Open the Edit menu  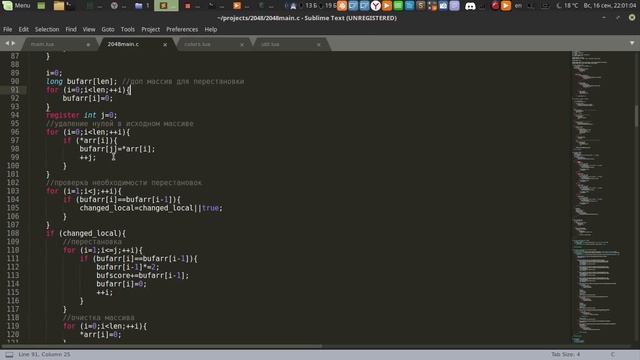pos(24,29)
